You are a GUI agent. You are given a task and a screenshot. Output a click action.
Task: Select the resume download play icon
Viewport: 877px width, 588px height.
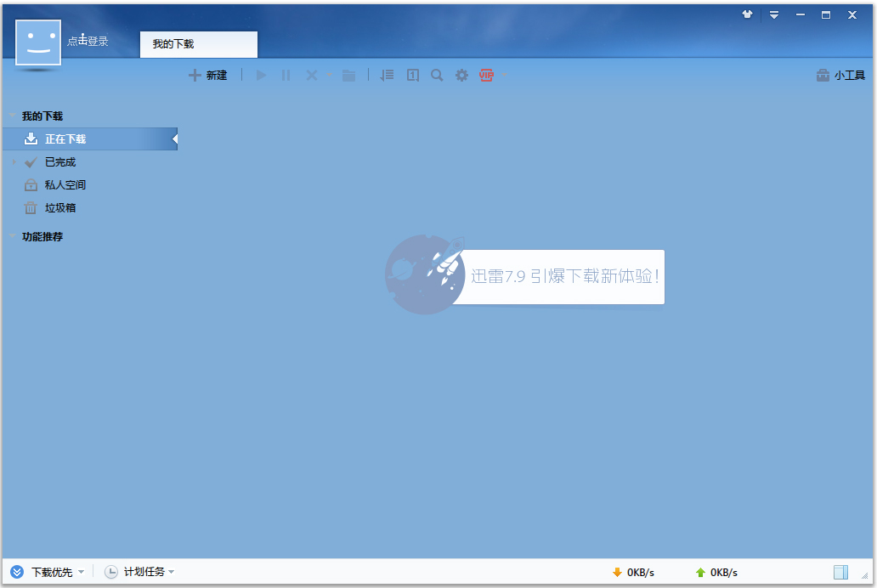click(x=261, y=75)
